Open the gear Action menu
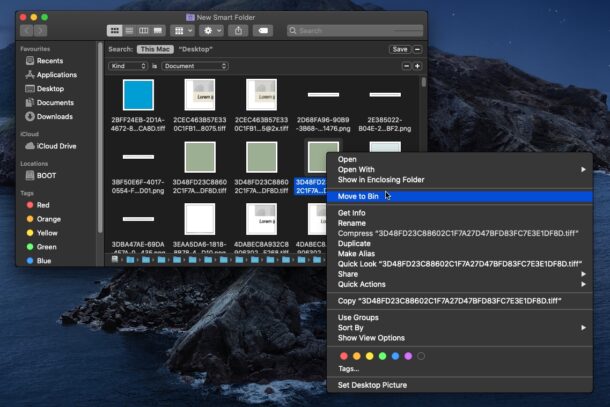Viewport: 610px width, 407px height. coord(212,30)
